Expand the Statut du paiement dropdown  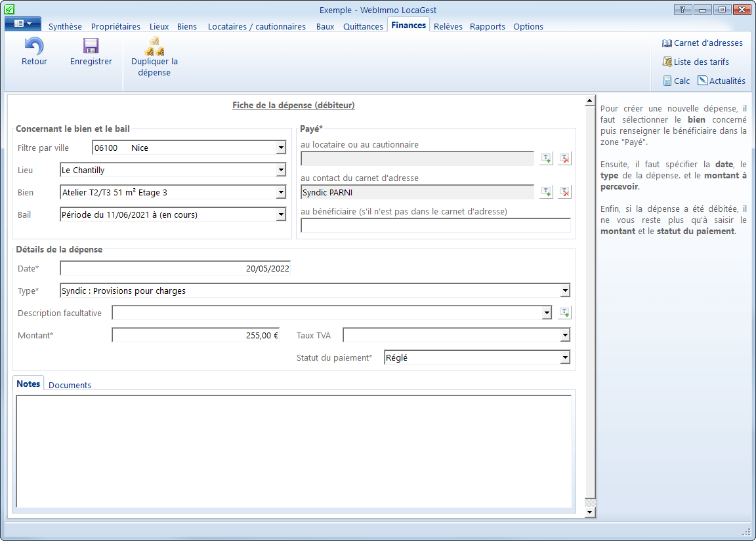click(565, 358)
